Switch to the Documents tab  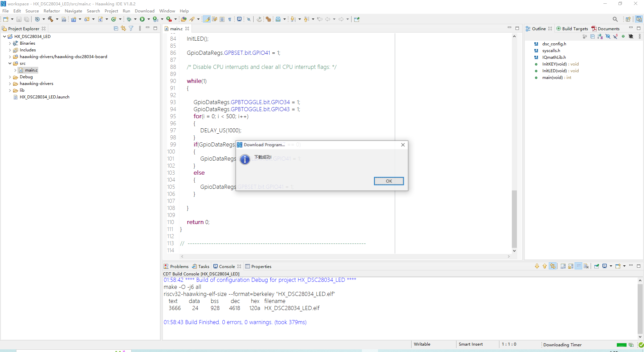pos(605,29)
